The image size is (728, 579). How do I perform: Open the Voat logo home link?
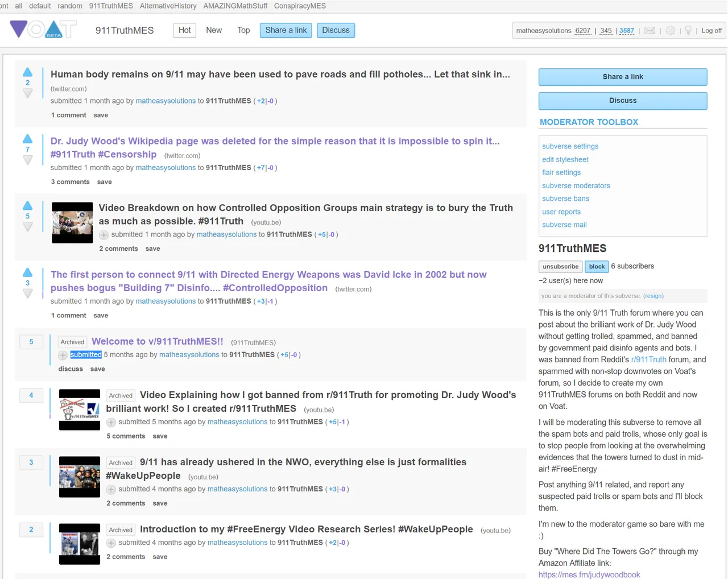pyautogui.click(x=43, y=29)
